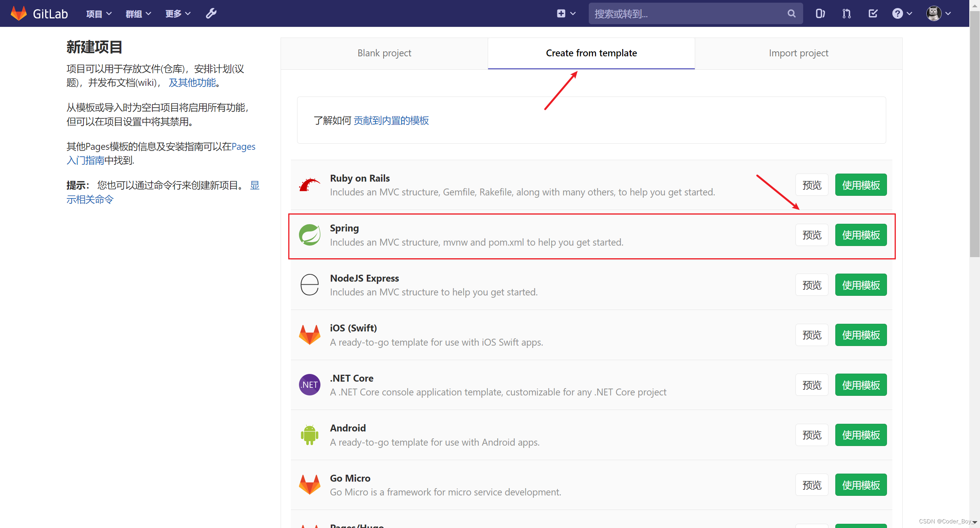
Task: Expand the 更多 dropdown menu
Action: click(178, 14)
